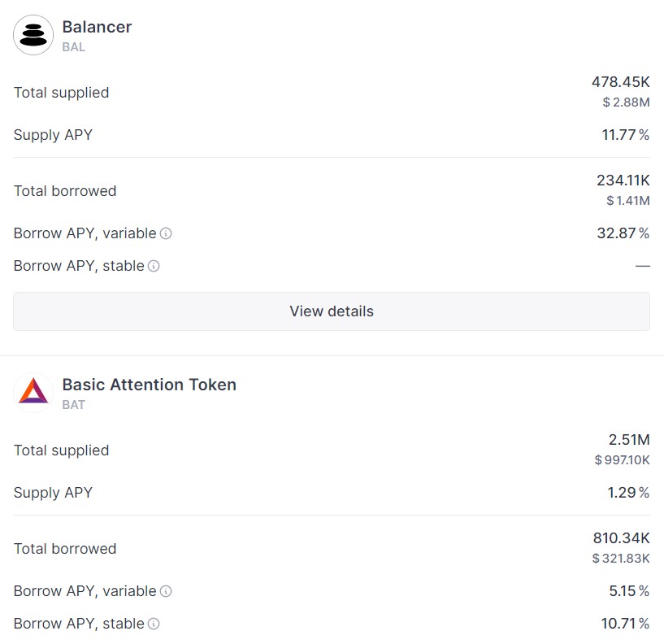
Task: Show info tooltip for BAT variable borrow APY
Action: click(x=166, y=591)
